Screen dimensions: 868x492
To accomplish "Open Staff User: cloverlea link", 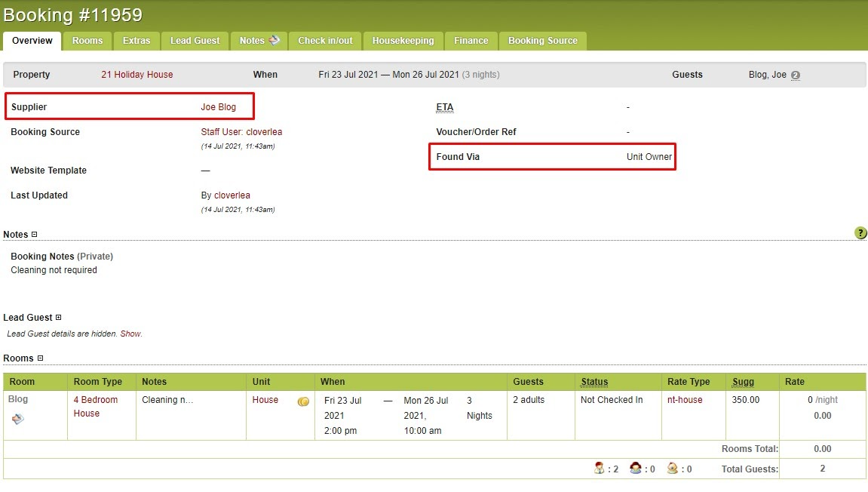I will (x=241, y=132).
